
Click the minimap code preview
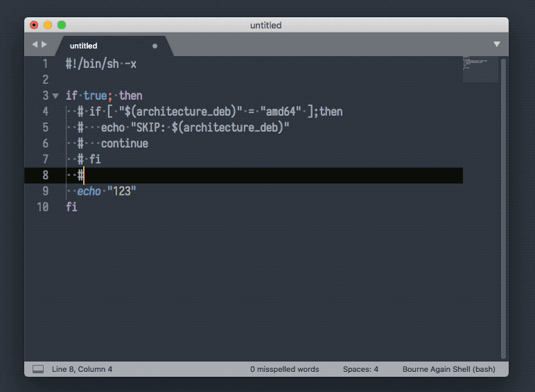tap(480, 65)
